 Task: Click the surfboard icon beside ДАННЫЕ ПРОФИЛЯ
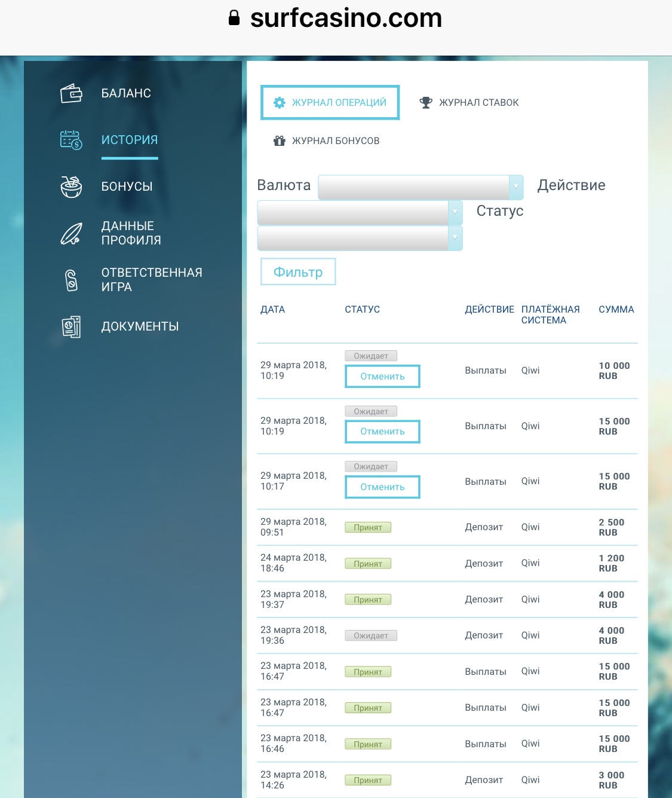click(71, 233)
